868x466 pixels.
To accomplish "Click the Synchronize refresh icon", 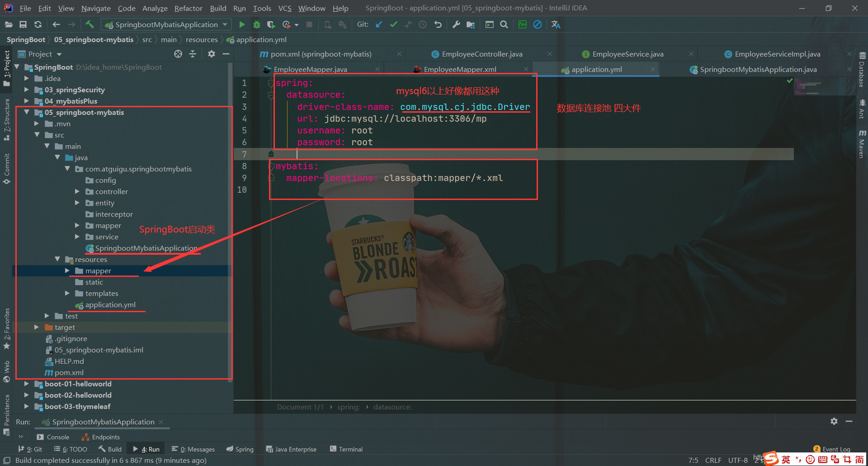I will click(38, 24).
